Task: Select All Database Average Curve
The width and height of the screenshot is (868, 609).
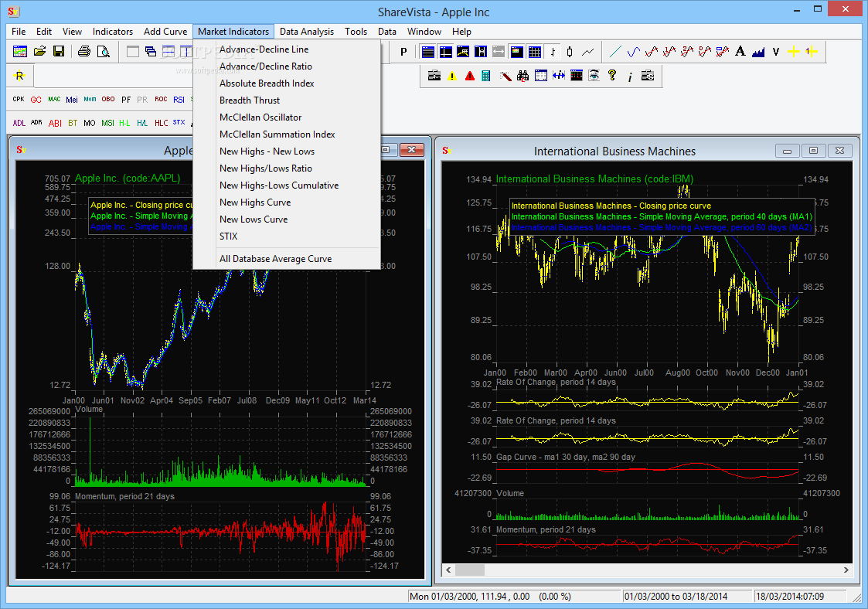Action: pos(287,259)
